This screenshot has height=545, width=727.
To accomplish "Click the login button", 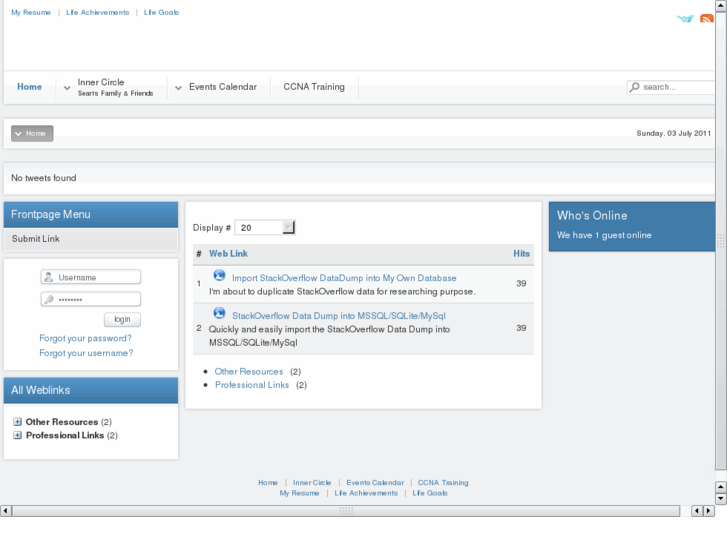I will click(122, 319).
